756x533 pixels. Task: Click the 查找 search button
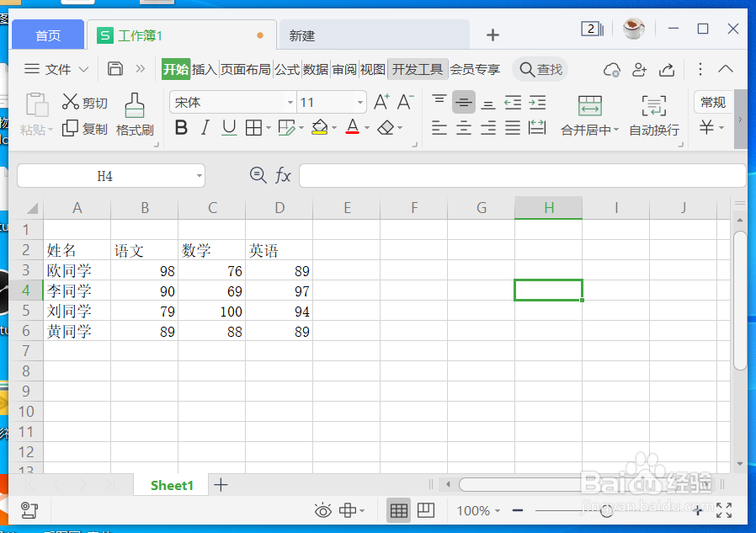pos(540,70)
